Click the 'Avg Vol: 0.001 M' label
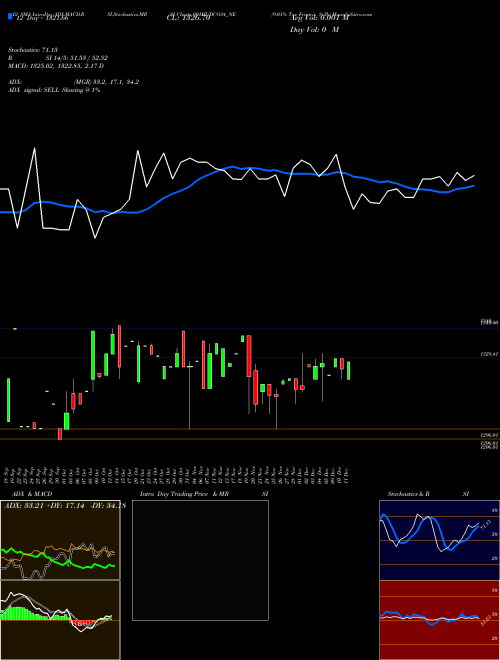This screenshot has width=500, height=660. [319, 18]
